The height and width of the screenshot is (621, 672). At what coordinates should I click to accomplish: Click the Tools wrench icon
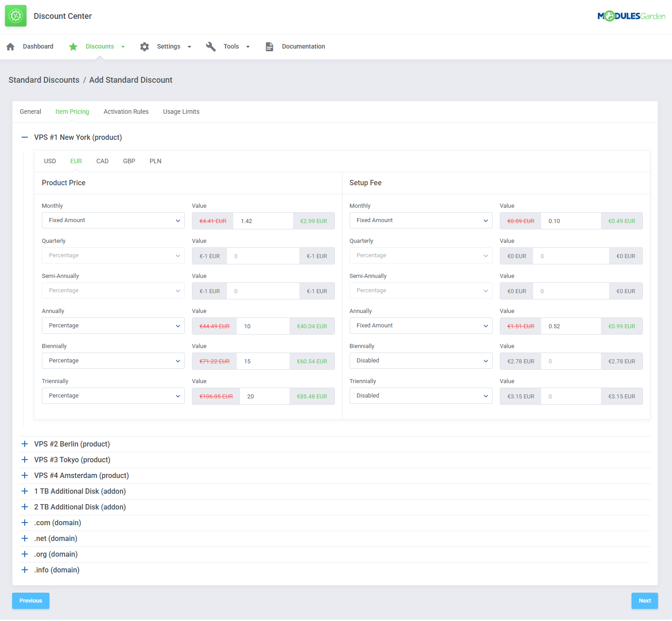[x=210, y=46]
